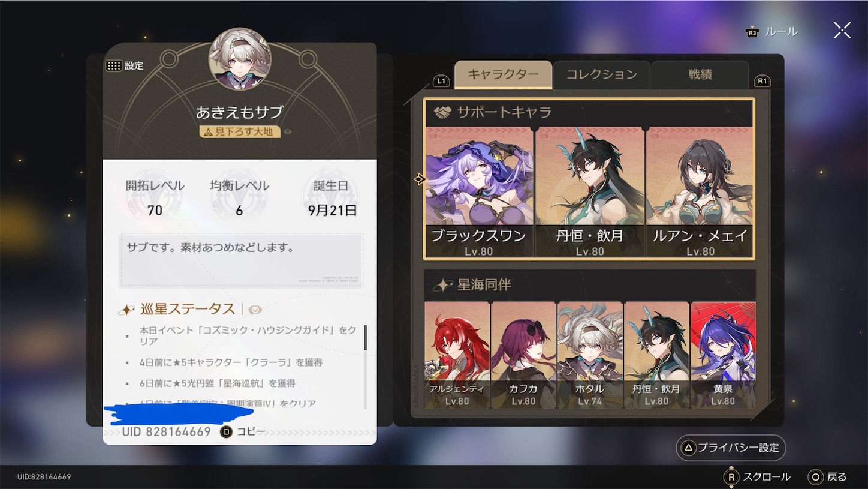Toggle title visibility eye beside 見下ろす大地
This screenshot has height=489, width=868.
point(288,131)
